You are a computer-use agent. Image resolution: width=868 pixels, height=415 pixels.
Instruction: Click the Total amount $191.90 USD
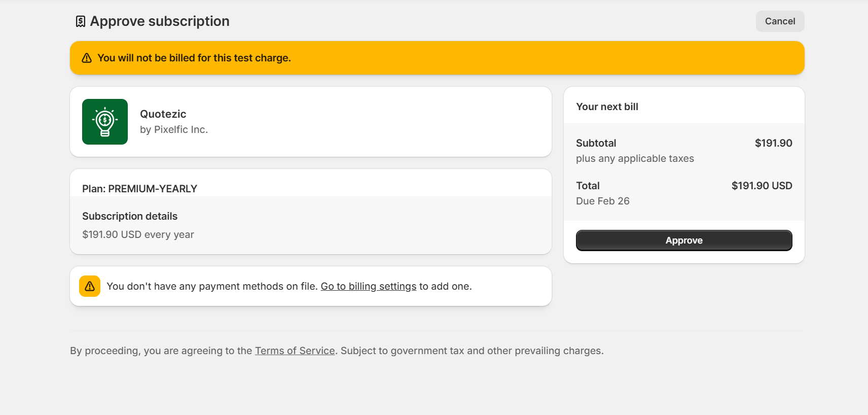click(x=762, y=186)
